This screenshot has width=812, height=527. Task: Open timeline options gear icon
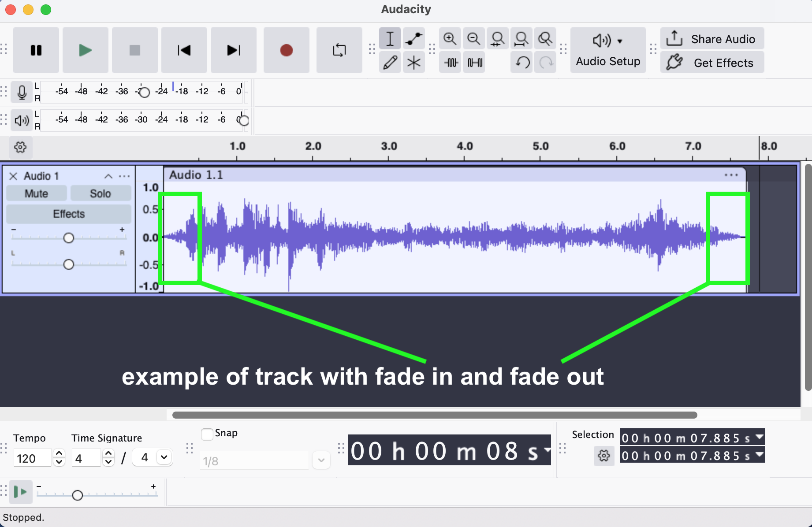click(x=20, y=147)
